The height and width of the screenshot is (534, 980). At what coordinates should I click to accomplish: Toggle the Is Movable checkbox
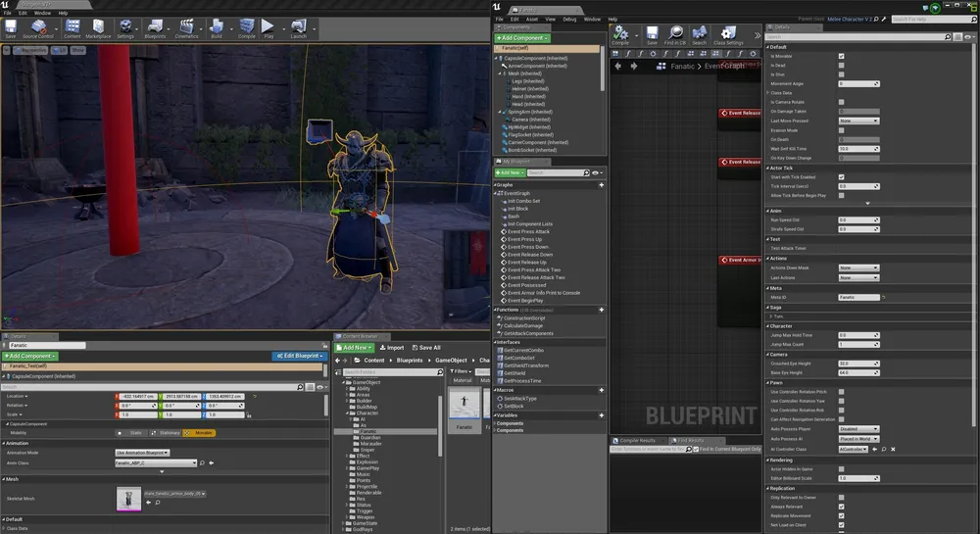pyautogui.click(x=841, y=56)
